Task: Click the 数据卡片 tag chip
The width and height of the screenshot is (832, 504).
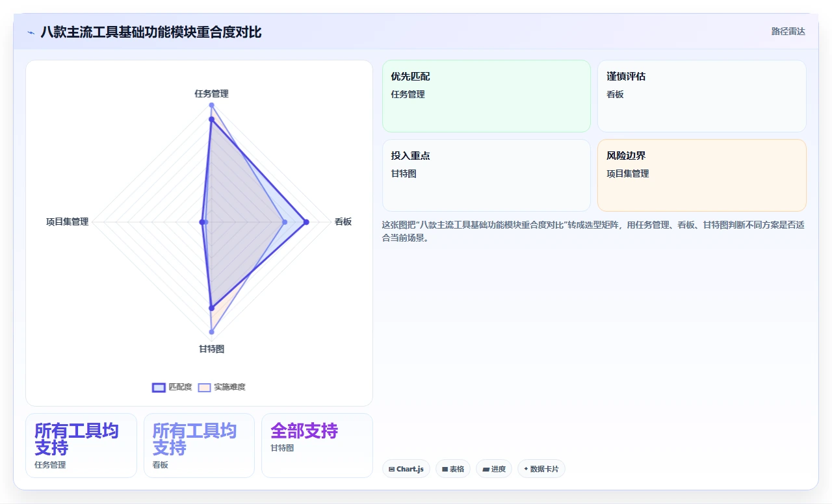Action: click(541, 469)
